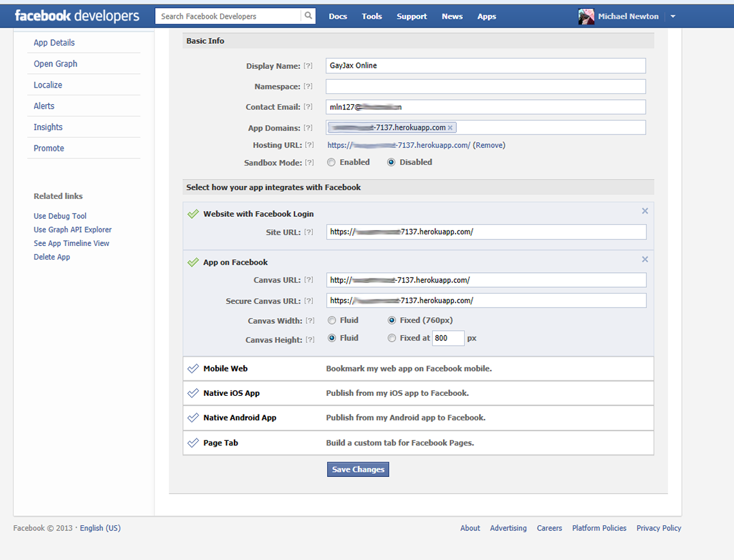Click Michael Newton's profile picture

coord(586,17)
